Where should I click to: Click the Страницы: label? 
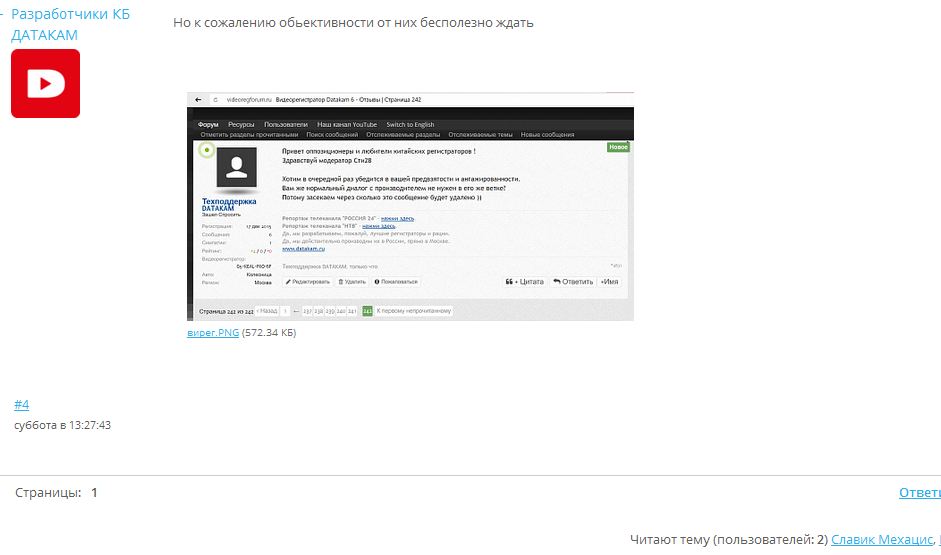pyautogui.click(x=48, y=493)
